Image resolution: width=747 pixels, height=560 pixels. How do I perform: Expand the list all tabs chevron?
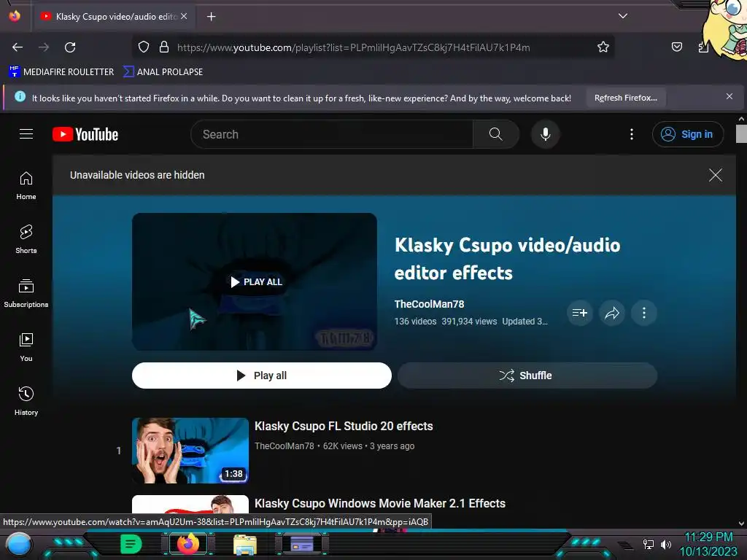click(x=623, y=16)
